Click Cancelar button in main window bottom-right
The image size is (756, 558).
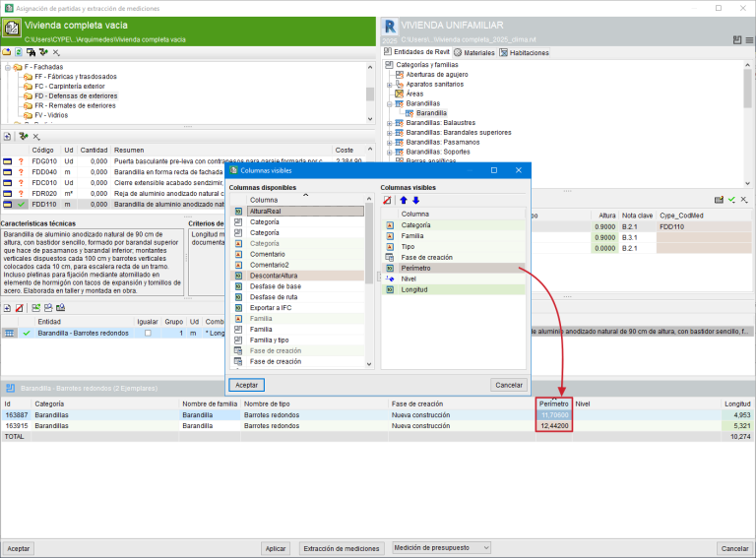click(x=734, y=548)
